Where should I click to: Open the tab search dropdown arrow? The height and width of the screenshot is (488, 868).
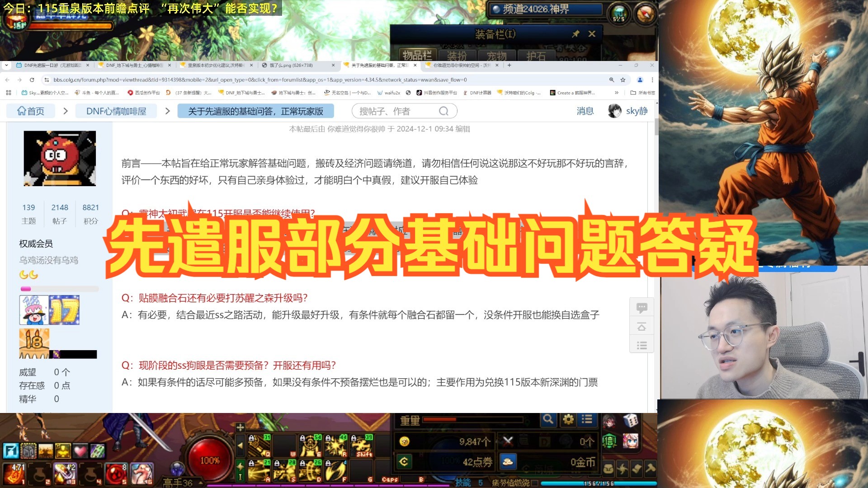click(x=6, y=65)
